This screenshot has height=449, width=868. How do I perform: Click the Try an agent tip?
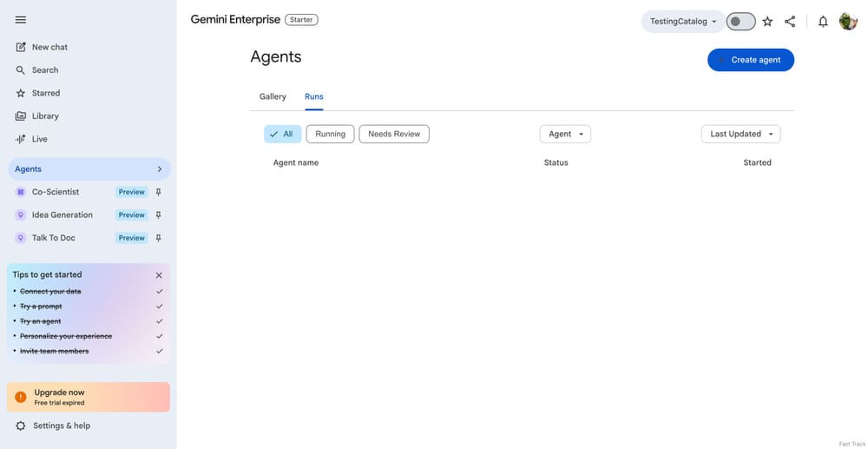[41, 321]
